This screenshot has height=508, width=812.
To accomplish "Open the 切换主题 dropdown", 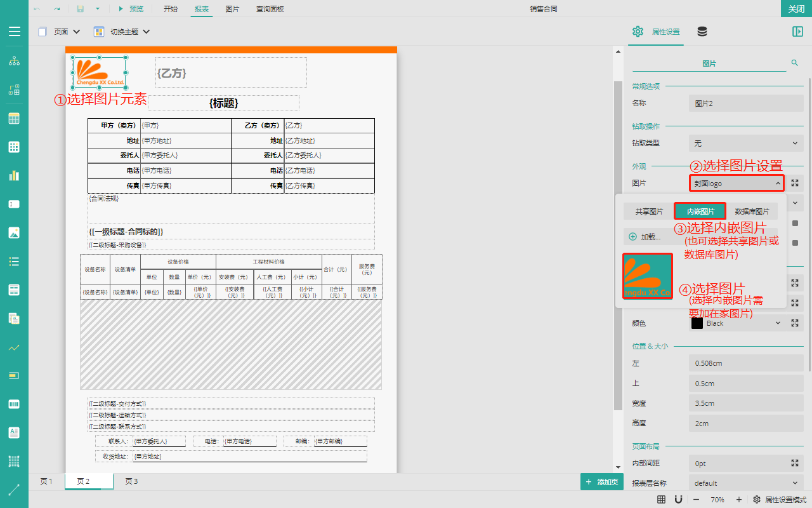I will (x=122, y=32).
